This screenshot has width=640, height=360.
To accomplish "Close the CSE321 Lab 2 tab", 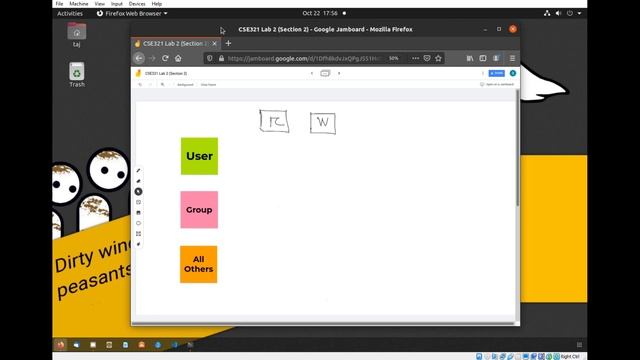I will pyautogui.click(x=215, y=43).
